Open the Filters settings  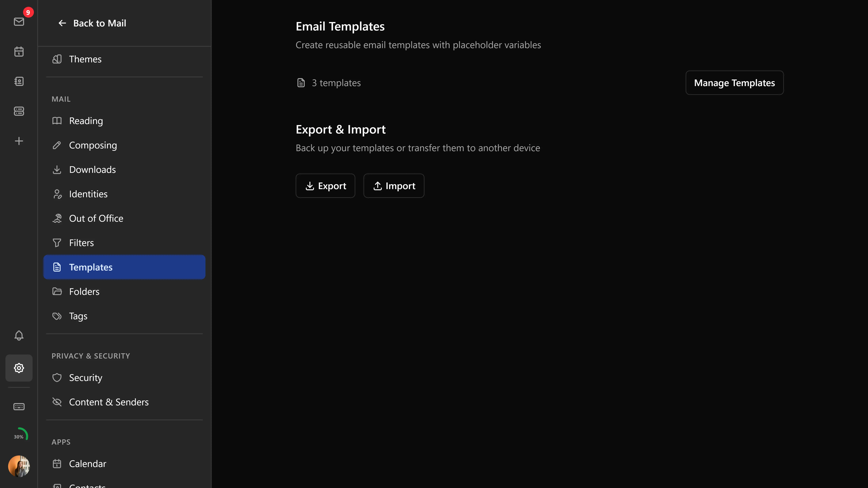(124, 243)
